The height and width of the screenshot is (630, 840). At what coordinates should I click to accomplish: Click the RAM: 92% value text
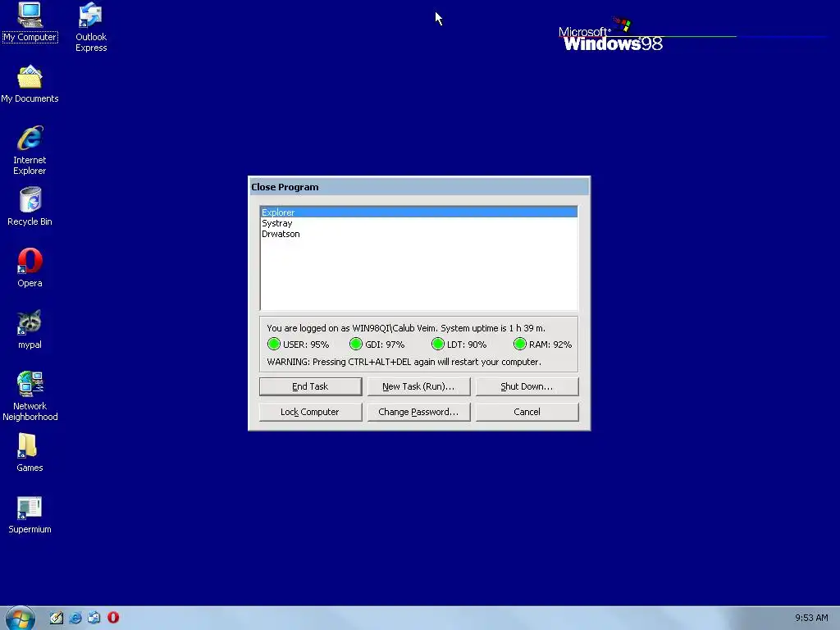click(550, 345)
